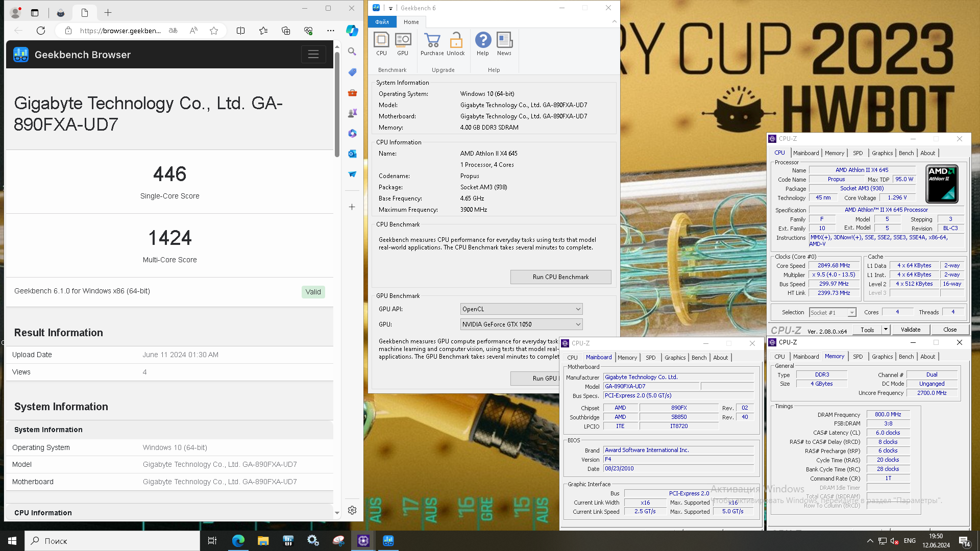Click the Purchase cart icon
Viewport: 980px width, 551px height.
(x=432, y=44)
